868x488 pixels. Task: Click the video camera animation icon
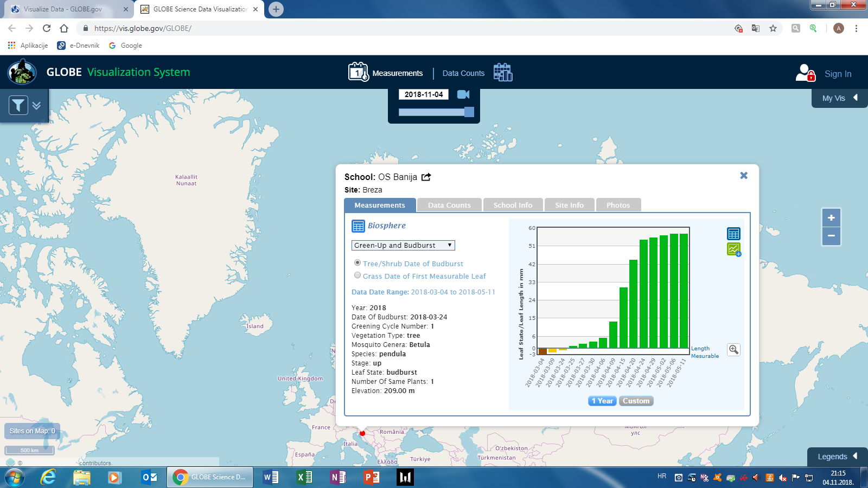[463, 94]
